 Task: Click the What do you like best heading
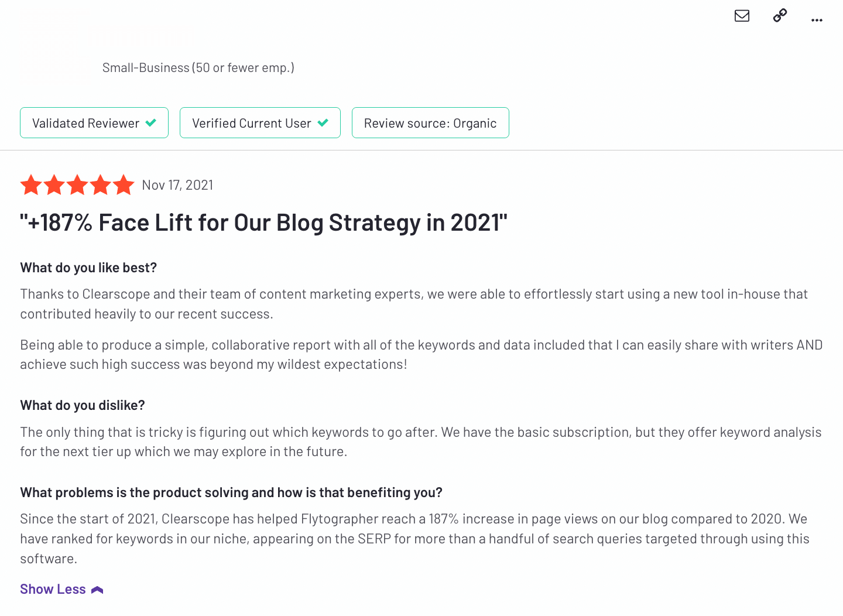[88, 268]
